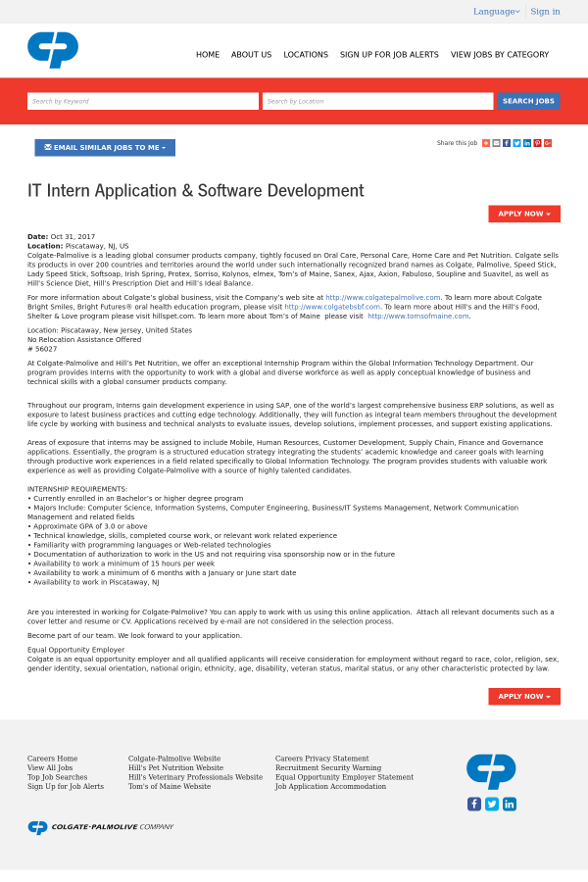Focus the Search by Location field
Viewport: 588px width, 882px height.
point(377,101)
